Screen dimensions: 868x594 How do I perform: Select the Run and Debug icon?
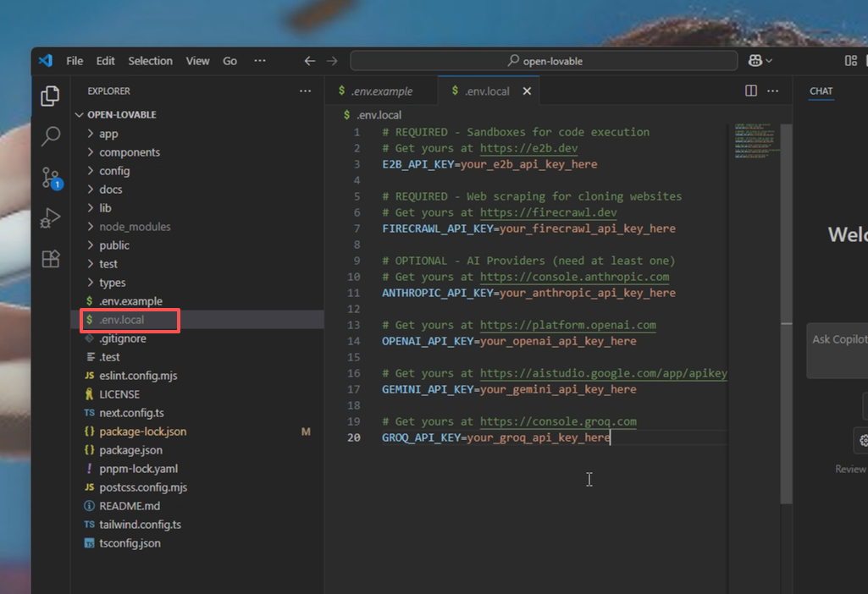(50, 212)
